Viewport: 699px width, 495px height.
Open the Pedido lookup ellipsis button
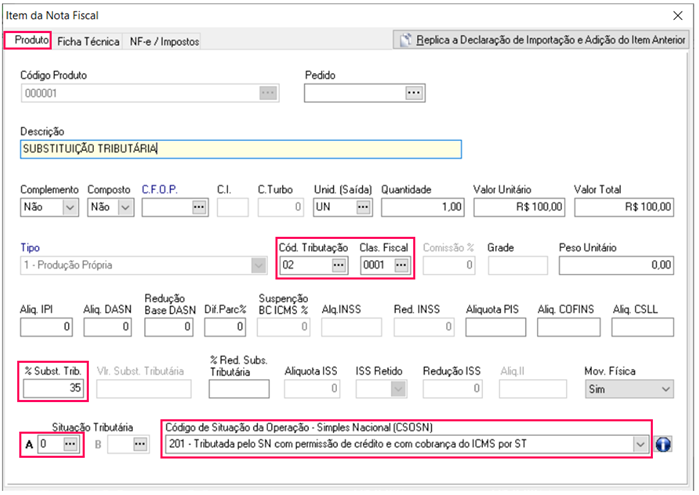[x=415, y=93]
